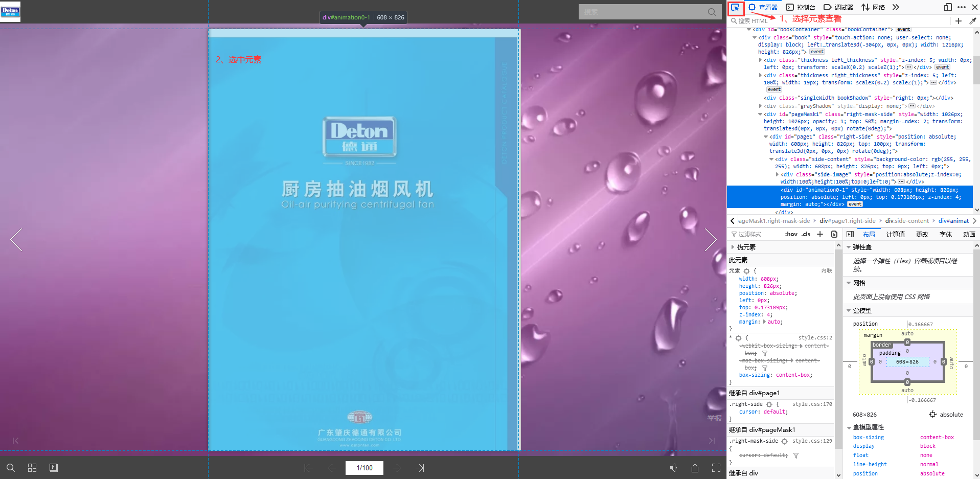Screen dimensions: 980x479
Task: Click the 608×826 content box in the box model
Action: 907,361
